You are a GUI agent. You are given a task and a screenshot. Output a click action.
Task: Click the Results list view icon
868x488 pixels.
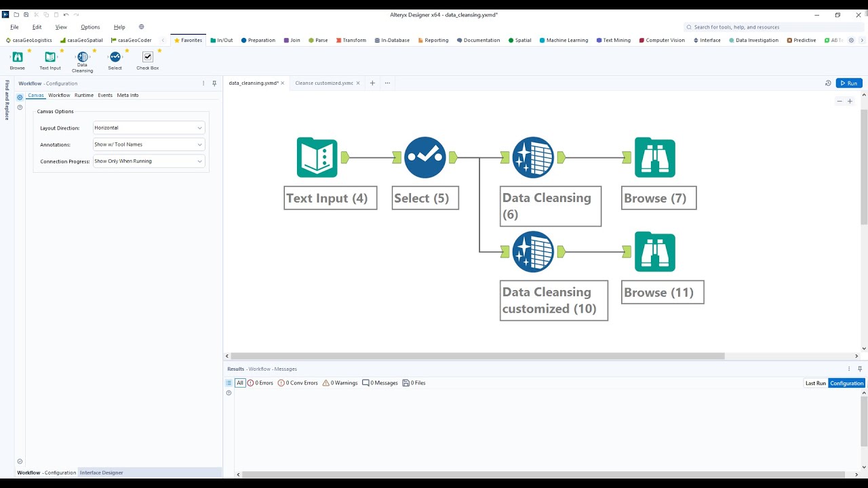(x=229, y=383)
